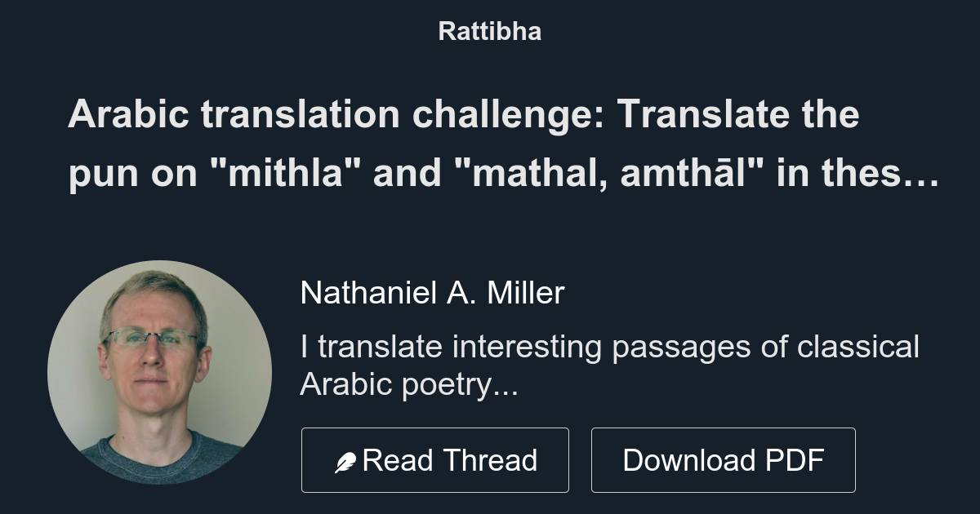Tap the feather glyph inside the left button
This screenshot has width=980, height=514.
click(x=347, y=459)
